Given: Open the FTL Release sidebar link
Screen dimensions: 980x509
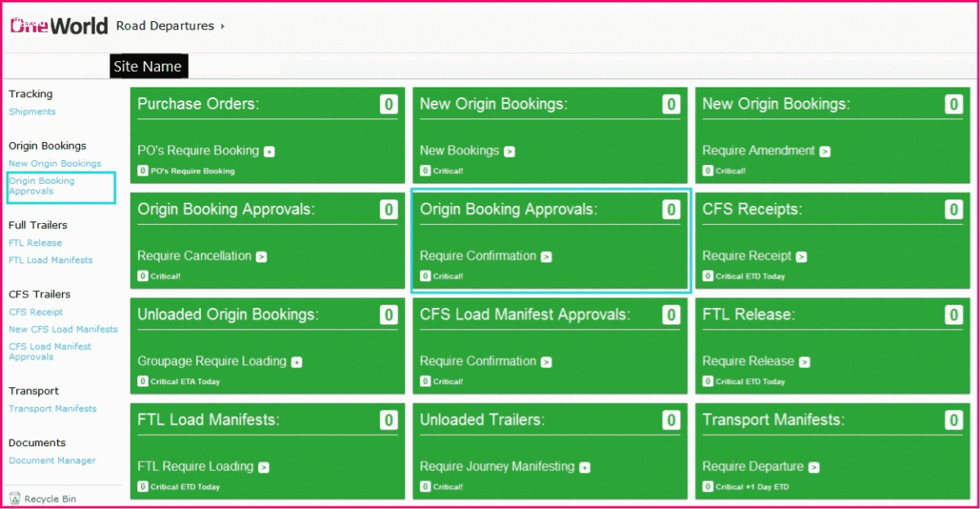Looking at the screenshot, I should click(x=35, y=243).
